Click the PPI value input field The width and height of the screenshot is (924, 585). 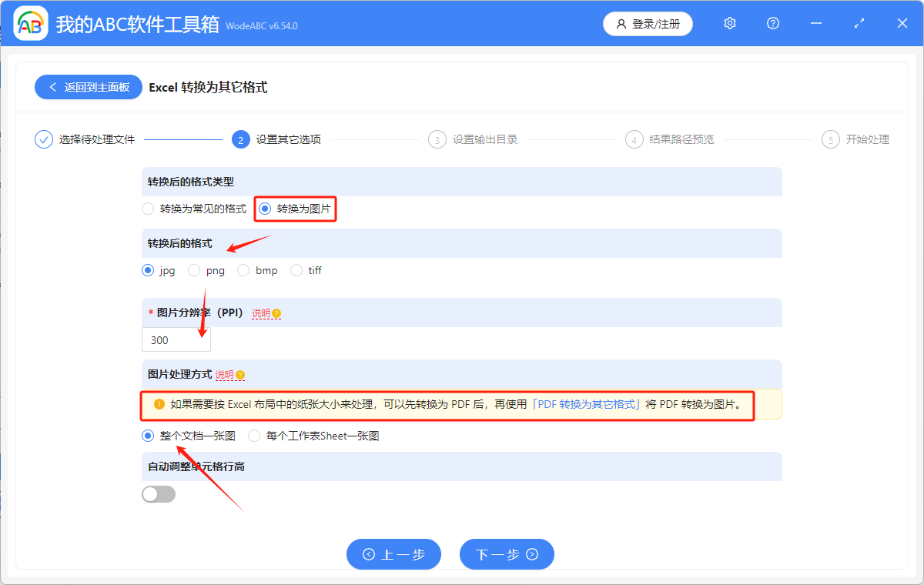(176, 339)
